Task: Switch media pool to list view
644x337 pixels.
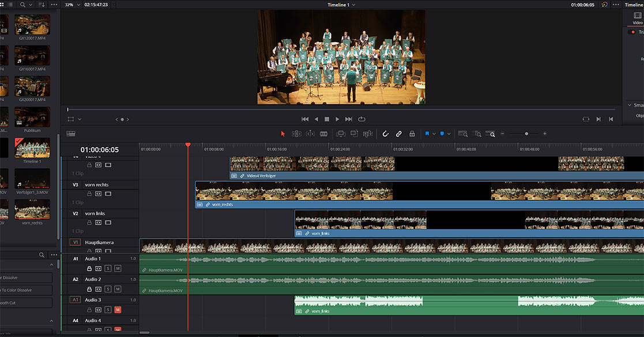Action: (x=10, y=5)
